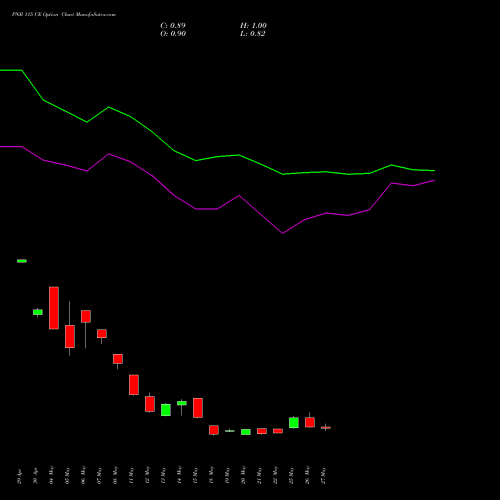Viewport: 500px width, 500px height.
Task: Select the small green candle for 14 May
Action: coord(182,403)
